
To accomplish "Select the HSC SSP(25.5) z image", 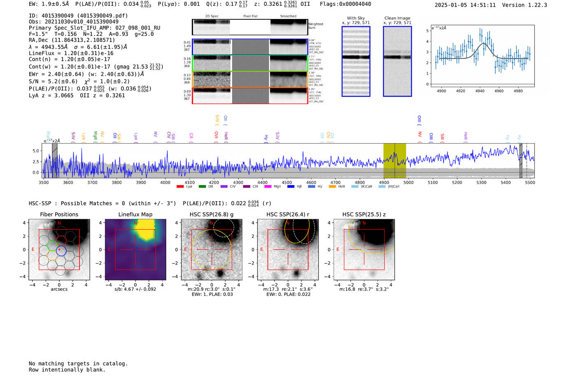I will click(364, 249).
